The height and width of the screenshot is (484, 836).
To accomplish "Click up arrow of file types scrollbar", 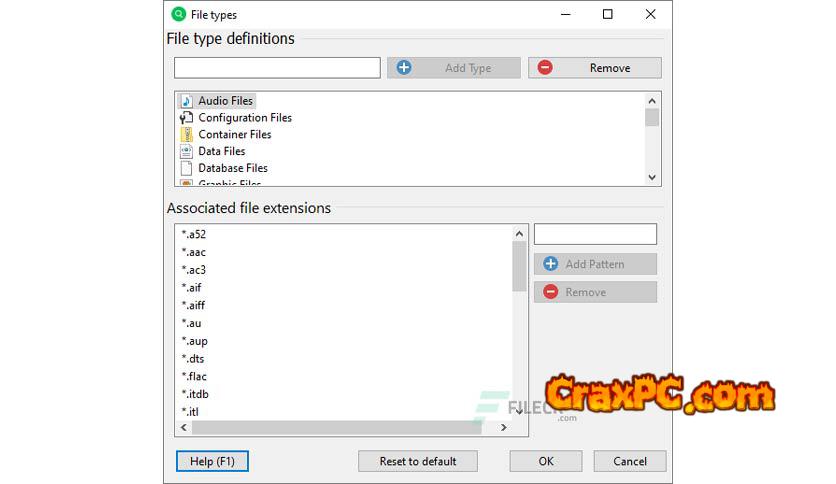I will click(652, 101).
